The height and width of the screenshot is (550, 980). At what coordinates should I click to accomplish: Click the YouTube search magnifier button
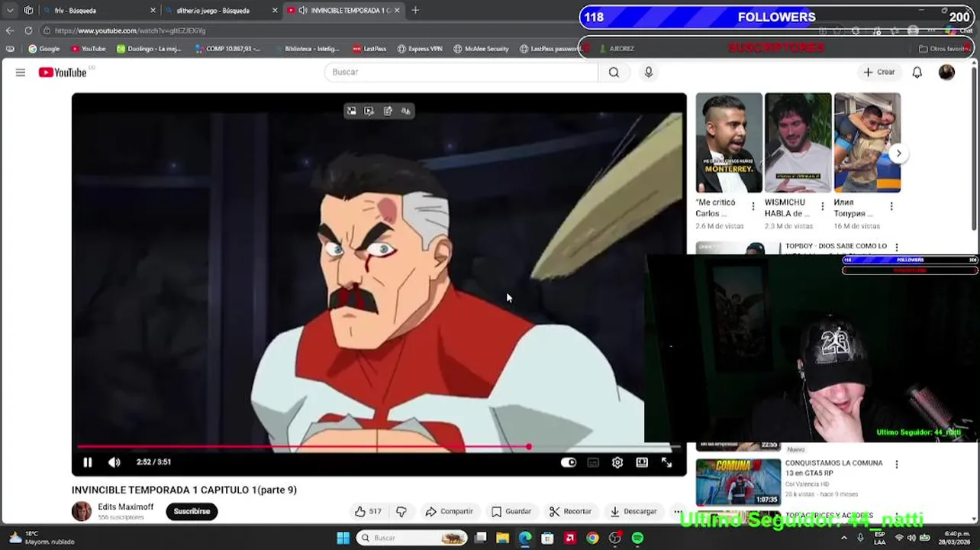(x=614, y=72)
